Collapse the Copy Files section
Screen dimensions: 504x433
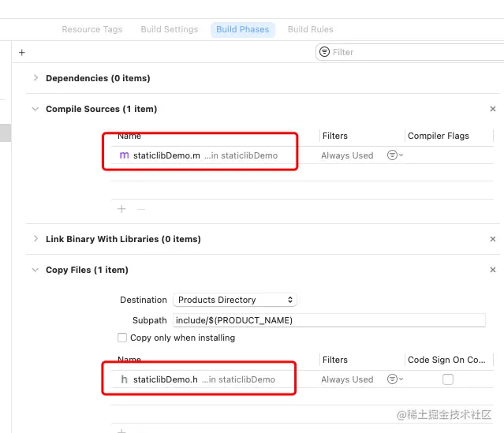pos(35,270)
